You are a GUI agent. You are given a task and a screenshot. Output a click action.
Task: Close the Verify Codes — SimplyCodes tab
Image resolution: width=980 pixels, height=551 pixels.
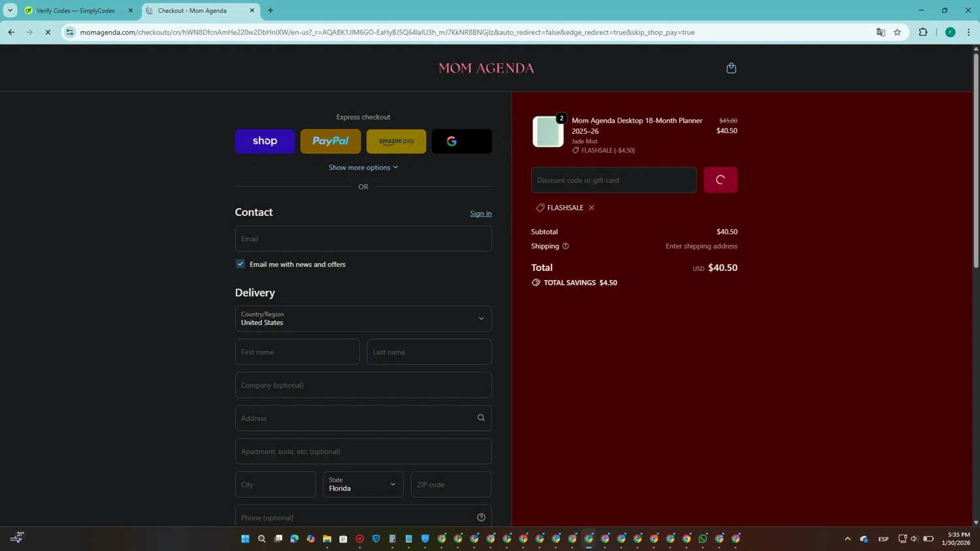[x=131, y=10]
